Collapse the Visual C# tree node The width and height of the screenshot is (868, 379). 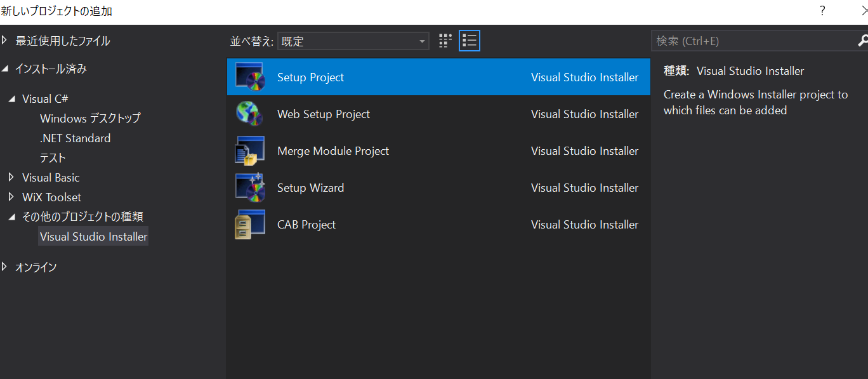point(11,99)
